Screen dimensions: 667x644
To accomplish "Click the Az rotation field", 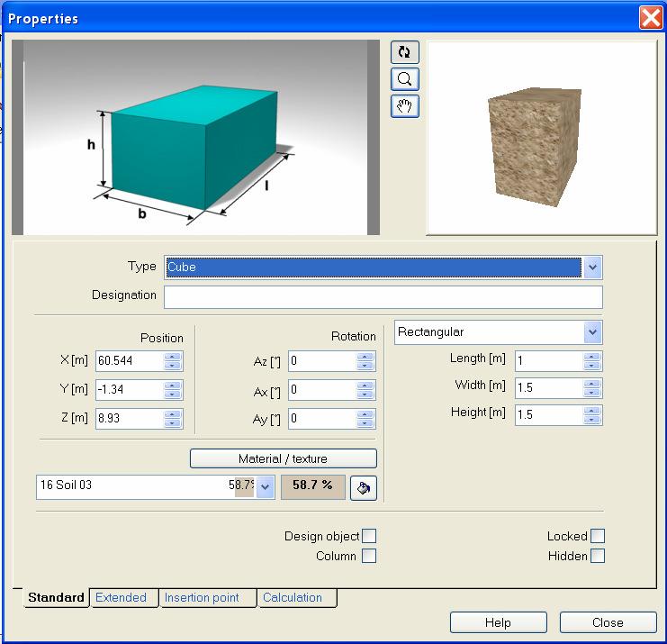I will (x=322, y=361).
